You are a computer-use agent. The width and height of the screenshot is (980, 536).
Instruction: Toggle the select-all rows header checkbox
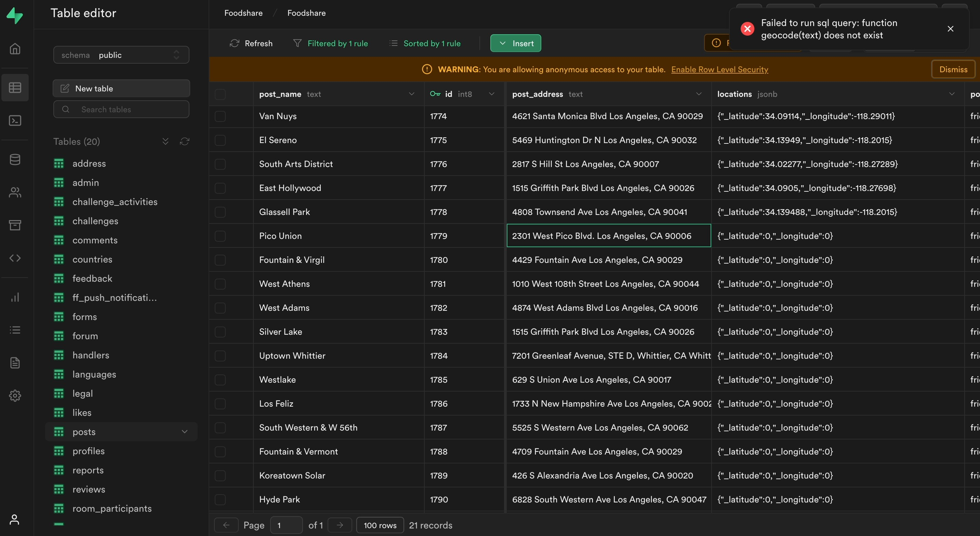[220, 94]
